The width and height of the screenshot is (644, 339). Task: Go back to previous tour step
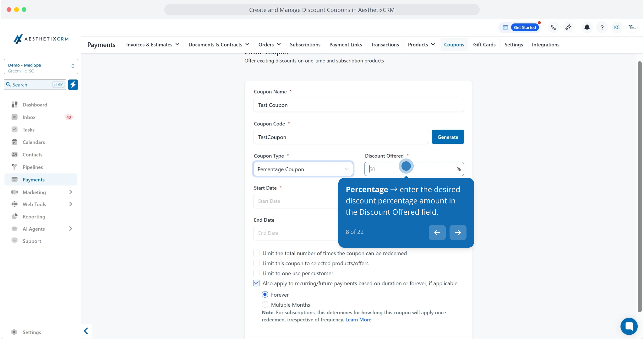pyautogui.click(x=437, y=233)
